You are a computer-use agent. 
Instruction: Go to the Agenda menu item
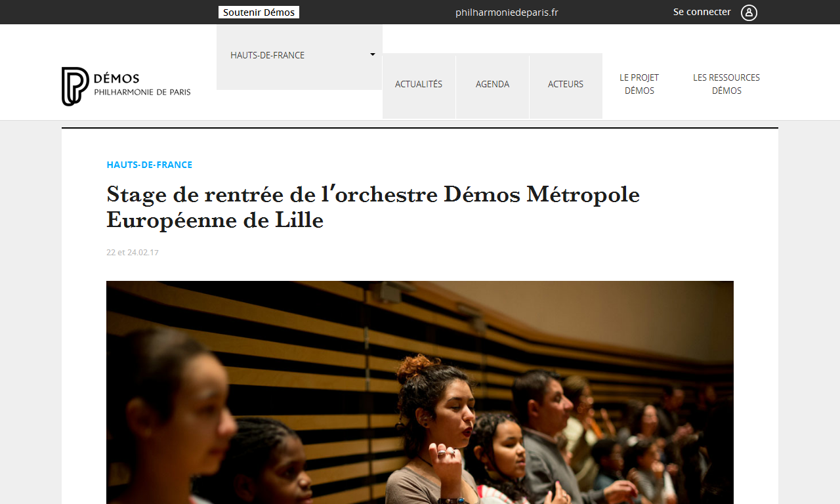(492, 85)
